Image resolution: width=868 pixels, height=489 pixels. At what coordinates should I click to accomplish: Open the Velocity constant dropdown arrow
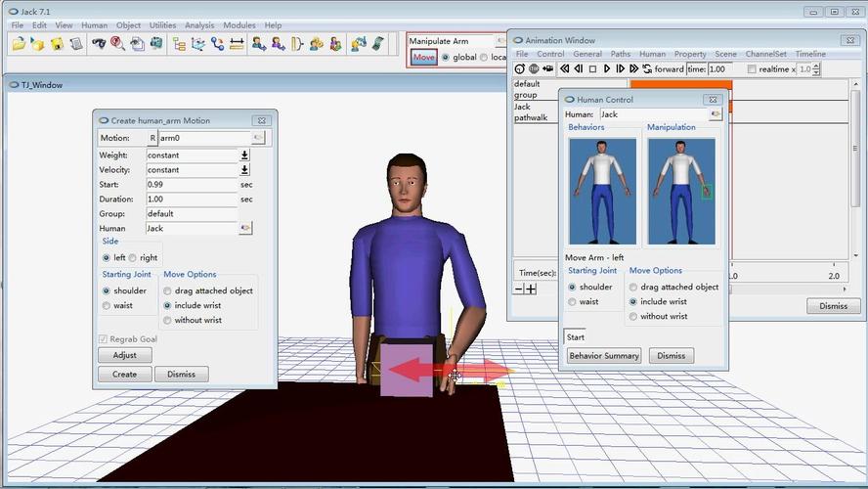coord(244,170)
